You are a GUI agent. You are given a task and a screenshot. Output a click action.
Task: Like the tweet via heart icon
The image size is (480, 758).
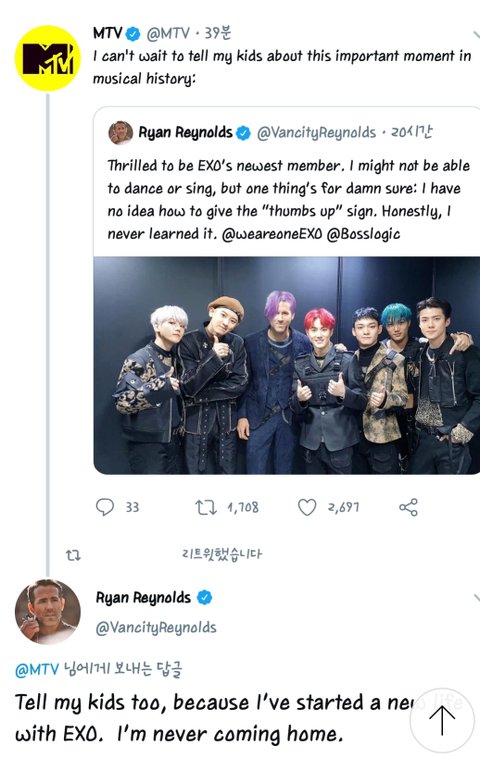point(307,507)
